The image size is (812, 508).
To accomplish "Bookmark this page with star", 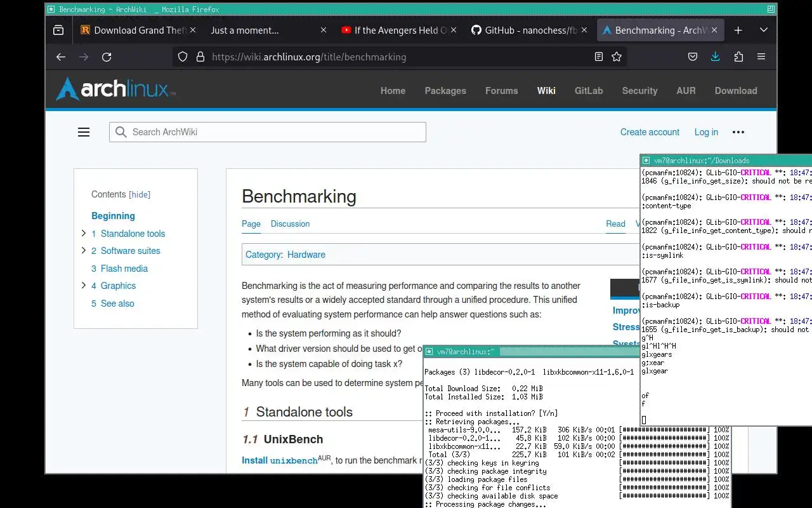I will pos(617,57).
